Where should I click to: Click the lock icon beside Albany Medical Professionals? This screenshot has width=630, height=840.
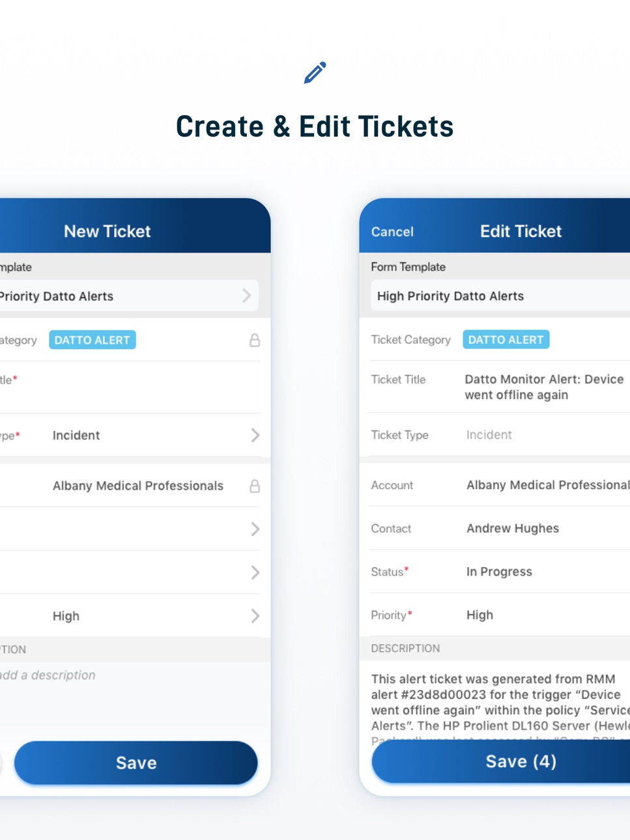[x=255, y=486]
